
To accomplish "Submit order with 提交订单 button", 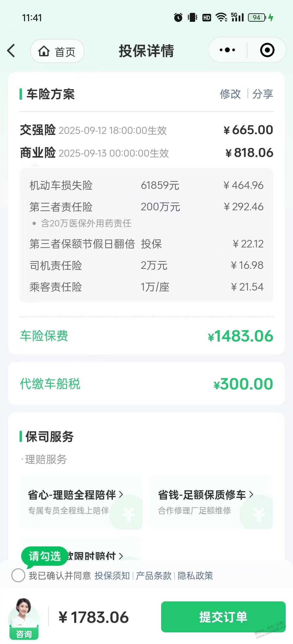I will pos(223,617).
